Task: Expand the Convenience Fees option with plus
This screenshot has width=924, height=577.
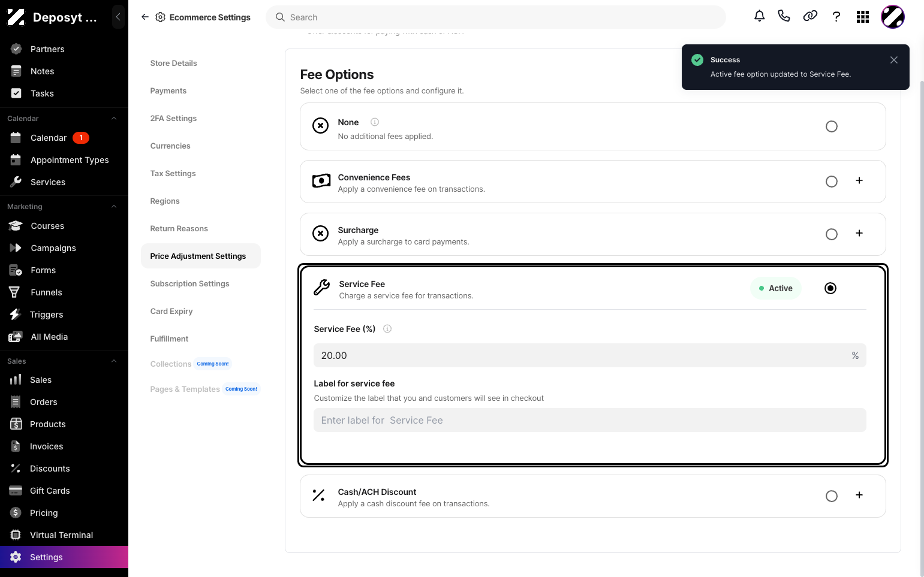Action: pos(859,180)
